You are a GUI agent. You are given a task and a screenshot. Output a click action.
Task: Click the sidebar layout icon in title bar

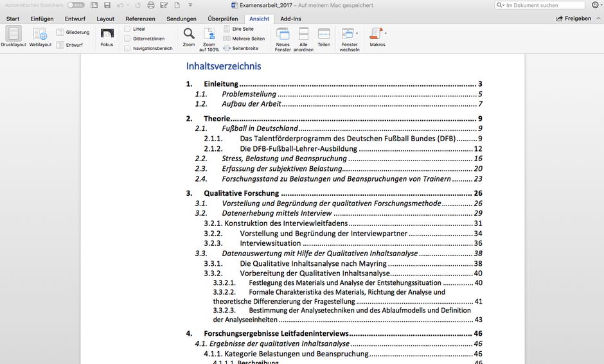(x=94, y=5)
